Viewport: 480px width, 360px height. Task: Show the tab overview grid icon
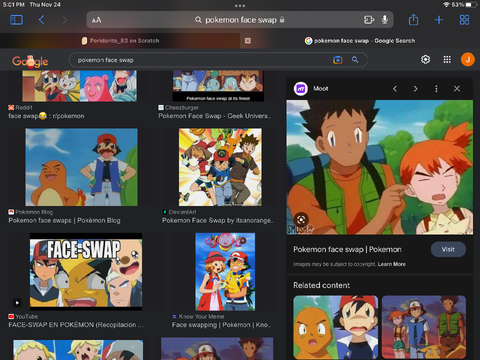coord(464,20)
